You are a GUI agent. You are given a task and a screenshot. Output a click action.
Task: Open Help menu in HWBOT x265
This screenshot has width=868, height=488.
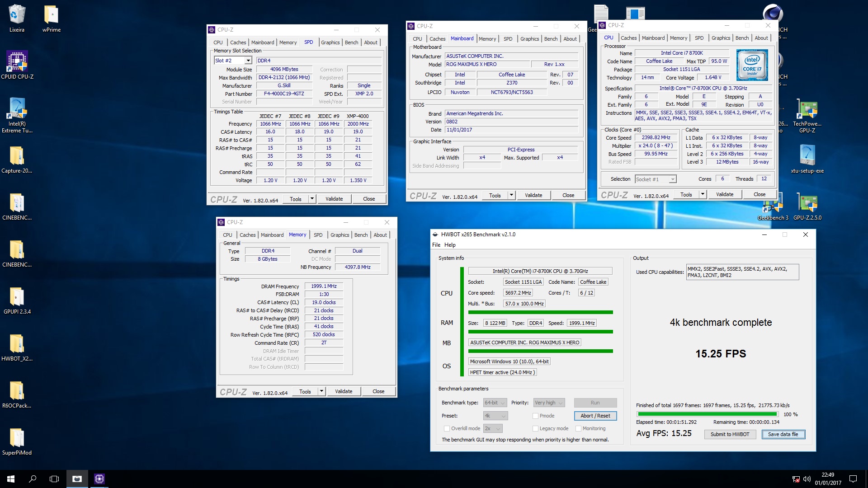click(450, 245)
